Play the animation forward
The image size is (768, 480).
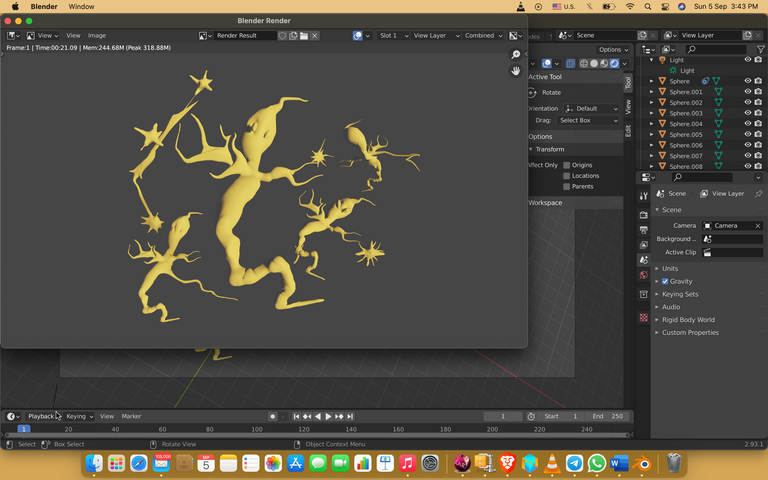click(x=328, y=416)
